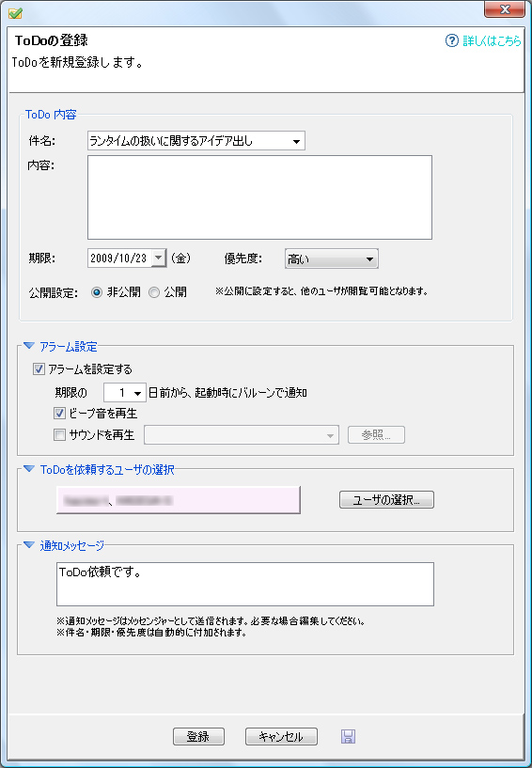Click the 通知メッセージ text box
532x768 pixels.
click(245, 584)
